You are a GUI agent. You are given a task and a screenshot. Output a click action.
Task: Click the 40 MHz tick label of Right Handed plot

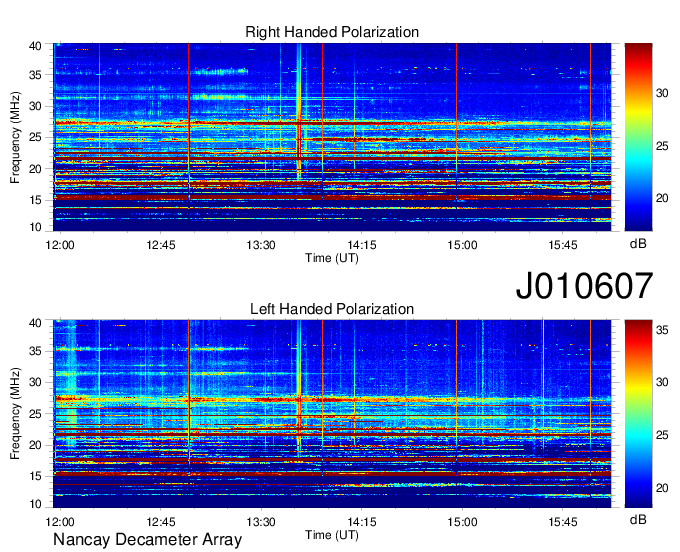(x=35, y=46)
